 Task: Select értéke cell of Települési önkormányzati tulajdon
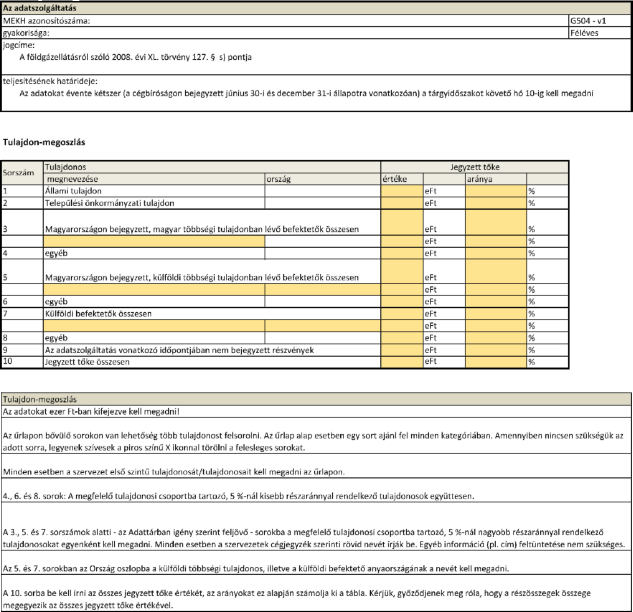[x=402, y=203]
